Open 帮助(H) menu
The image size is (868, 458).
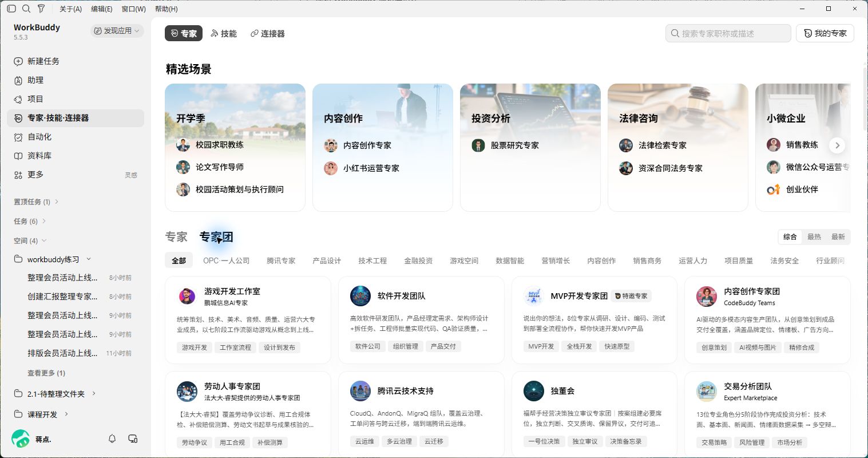(x=167, y=9)
